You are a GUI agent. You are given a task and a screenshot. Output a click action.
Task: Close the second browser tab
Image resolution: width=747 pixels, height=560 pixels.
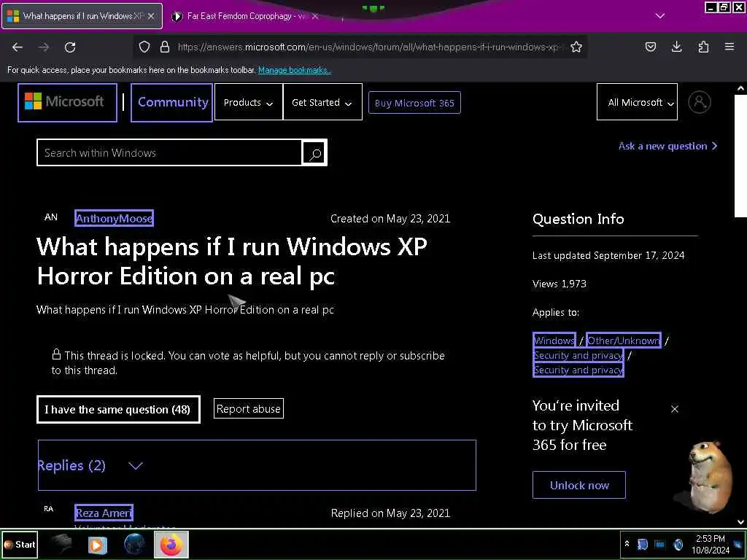pyautogui.click(x=315, y=16)
